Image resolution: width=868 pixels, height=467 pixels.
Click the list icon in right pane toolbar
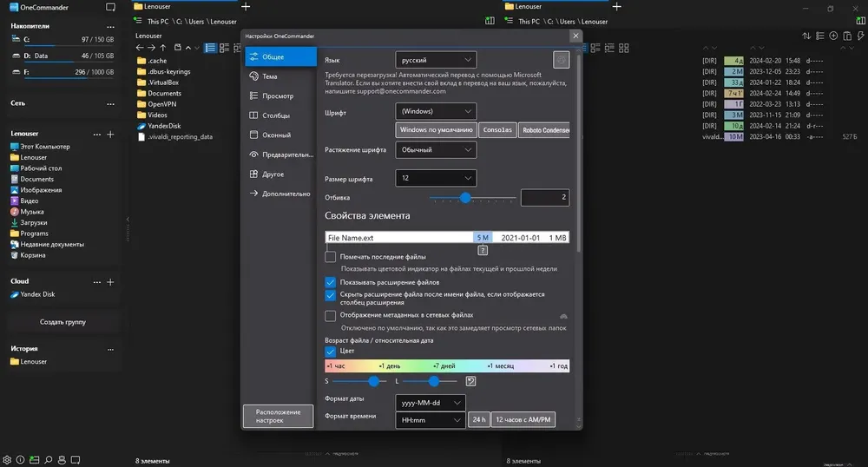tap(820, 36)
